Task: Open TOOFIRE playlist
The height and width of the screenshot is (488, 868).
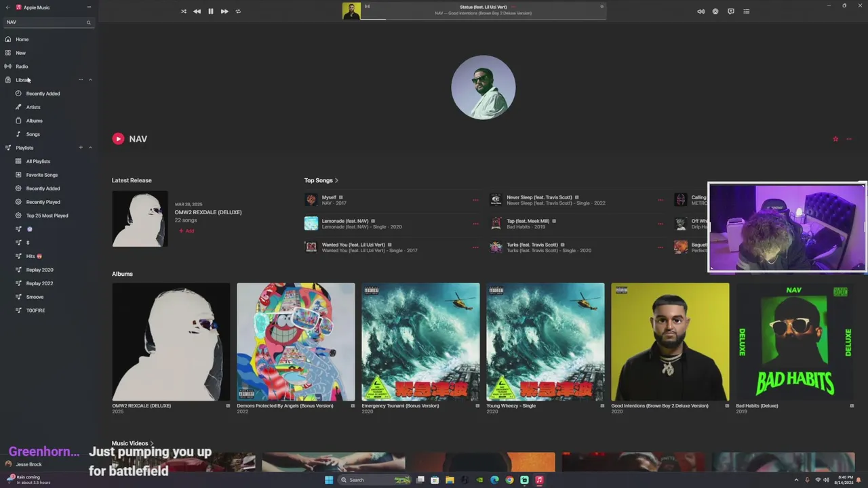Action: pyautogui.click(x=35, y=310)
